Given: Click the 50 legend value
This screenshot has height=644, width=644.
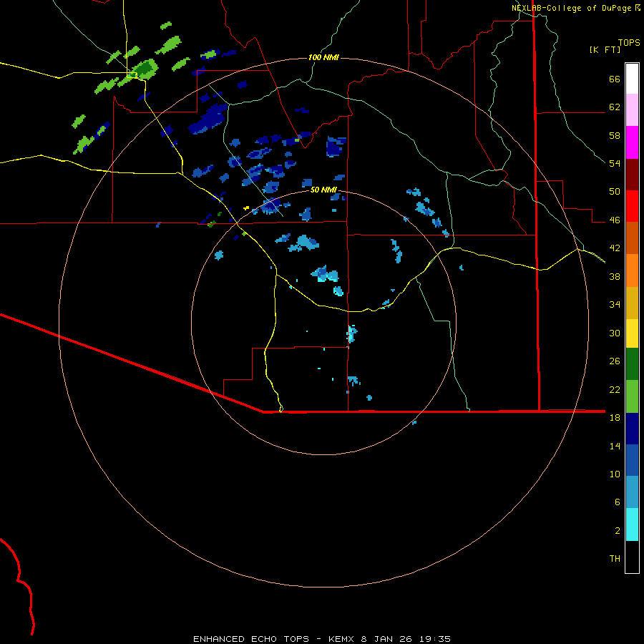Looking at the screenshot, I should click(615, 192).
